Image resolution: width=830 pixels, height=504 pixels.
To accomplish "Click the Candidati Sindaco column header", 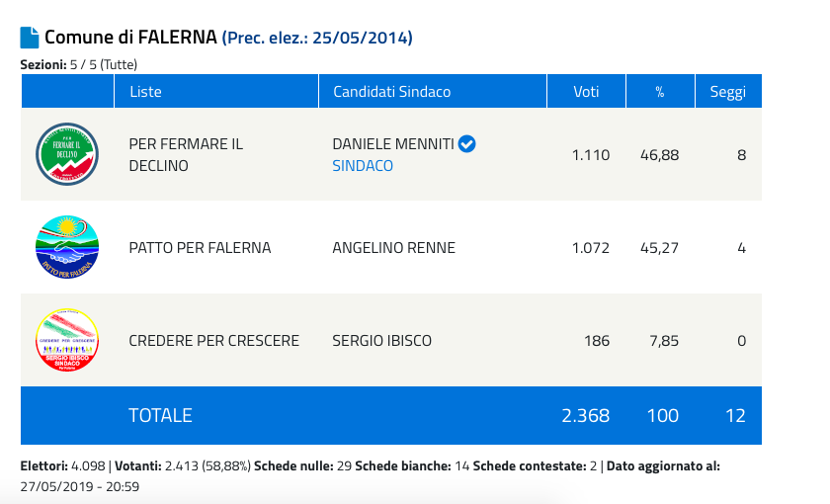I will (x=391, y=92).
